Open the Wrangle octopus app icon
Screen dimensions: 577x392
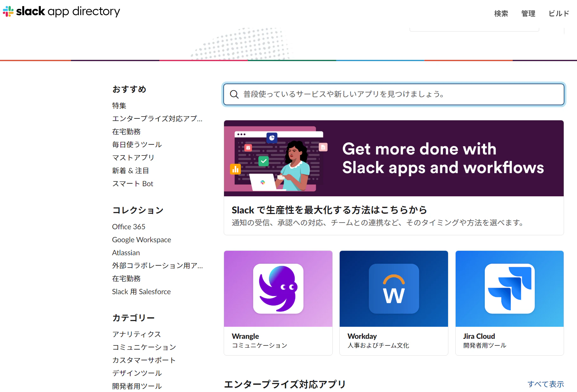pyautogui.click(x=278, y=288)
